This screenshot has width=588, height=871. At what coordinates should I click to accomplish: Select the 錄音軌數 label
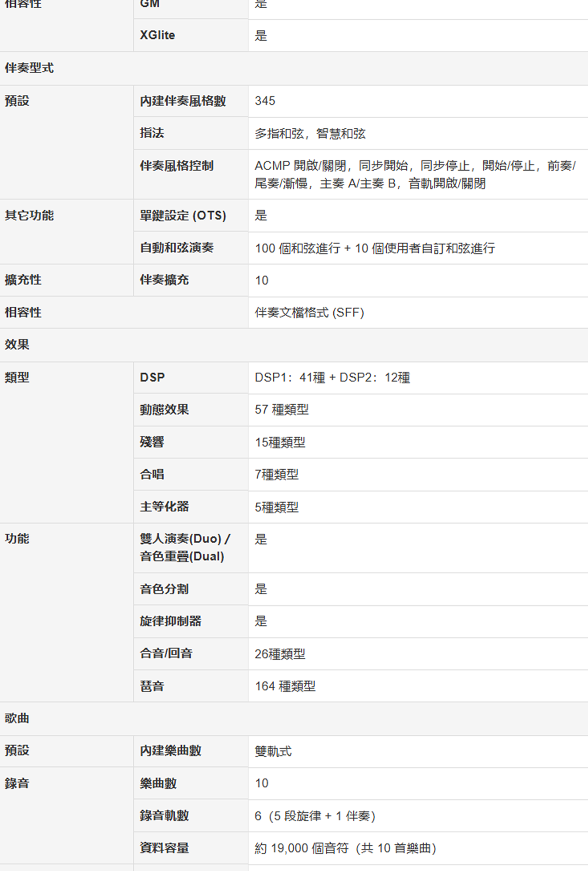click(x=164, y=816)
